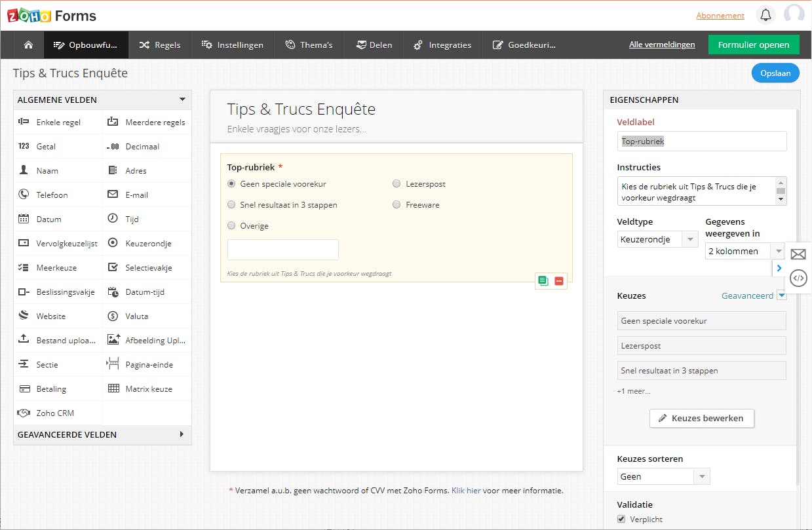Duplicate the Top-rubriek field with the green icon
Viewport: 812px width, 530px height.
pos(543,281)
